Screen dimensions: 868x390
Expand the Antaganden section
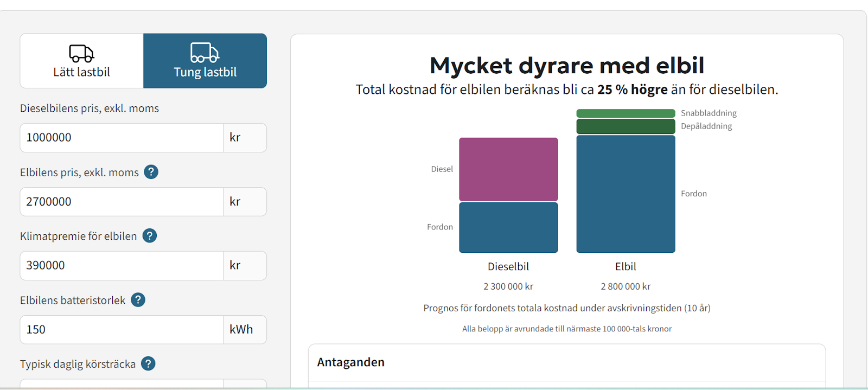click(351, 362)
